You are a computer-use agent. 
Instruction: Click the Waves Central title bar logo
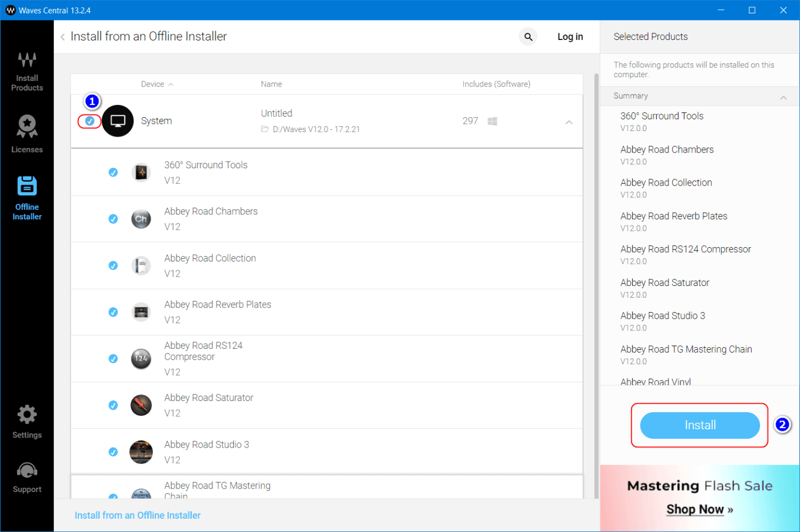coord(11,10)
